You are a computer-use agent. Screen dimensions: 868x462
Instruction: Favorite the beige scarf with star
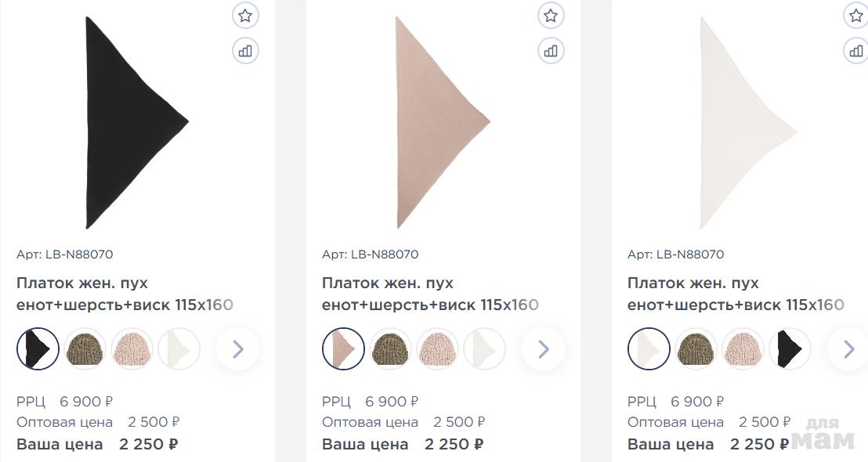pos(551,16)
